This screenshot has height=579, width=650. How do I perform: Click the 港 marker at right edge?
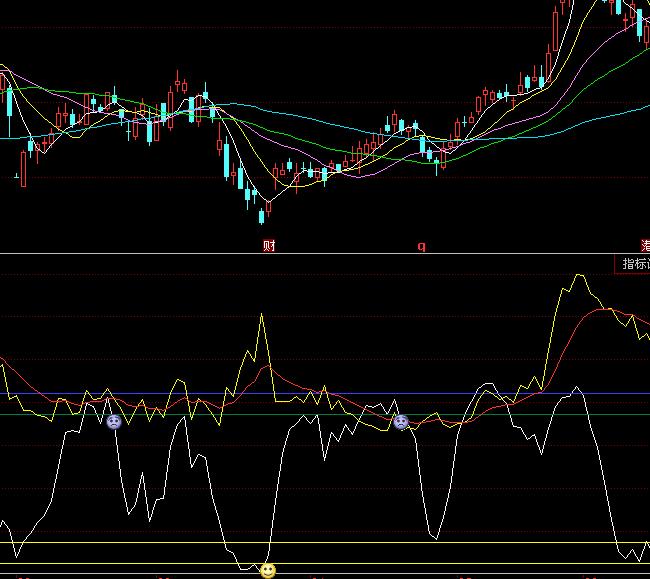645,245
